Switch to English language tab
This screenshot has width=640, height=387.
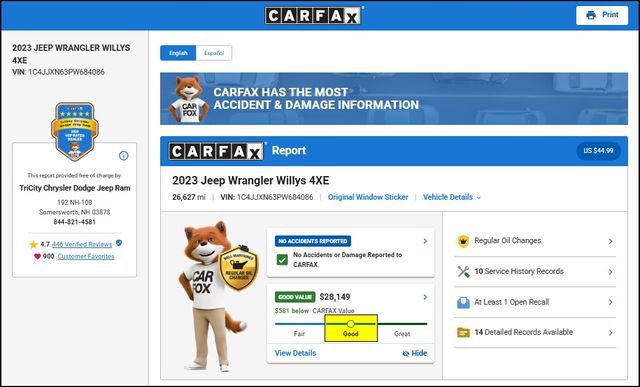178,53
